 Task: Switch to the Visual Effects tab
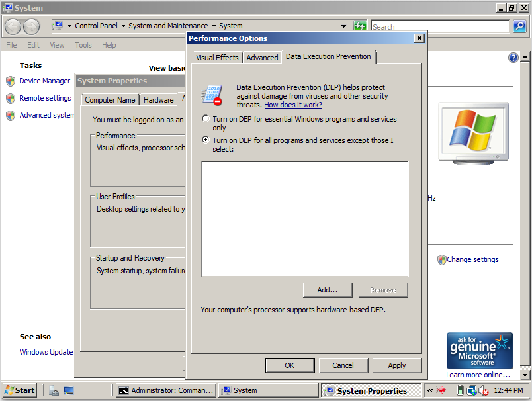pyautogui.click(x=217, y=58)
